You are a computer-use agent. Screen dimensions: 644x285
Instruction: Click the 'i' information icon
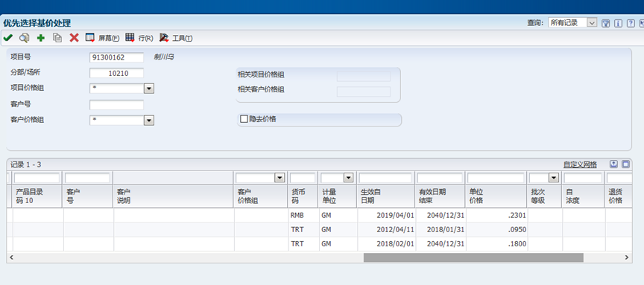click(x=618, y=23)
